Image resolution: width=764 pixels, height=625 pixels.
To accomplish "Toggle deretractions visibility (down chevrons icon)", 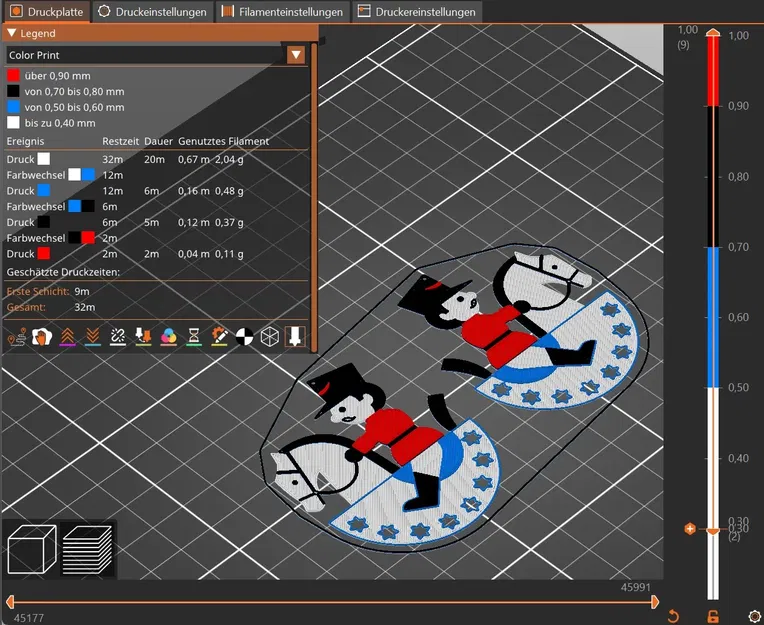I will pyautogui.click(x=93, y=336).
